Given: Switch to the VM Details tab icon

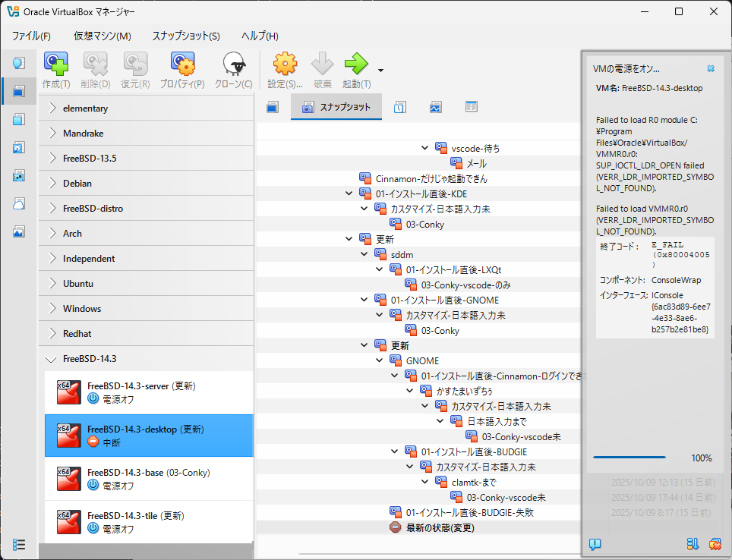Looking at the screenshot, I should (x=273, y=107).
